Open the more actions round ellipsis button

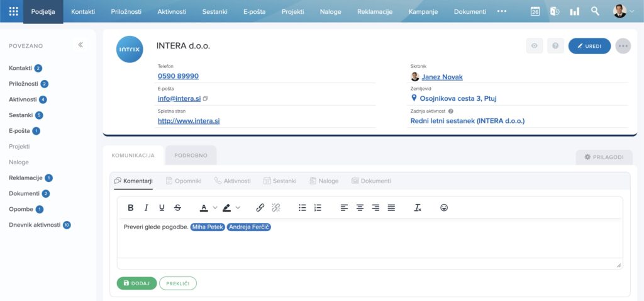tap(623, 46)
